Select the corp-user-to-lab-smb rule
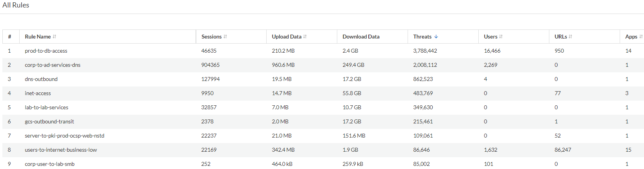Screen dimensions: 644x169 (49, 164)
